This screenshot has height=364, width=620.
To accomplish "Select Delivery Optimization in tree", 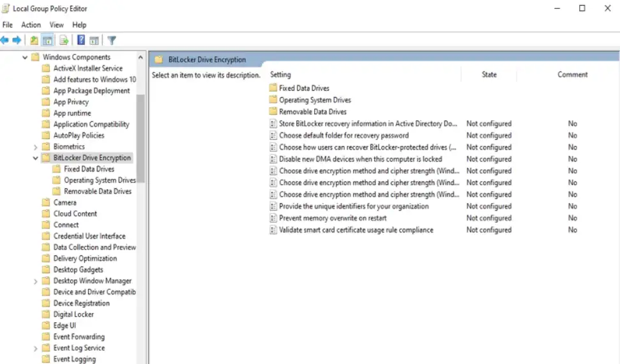I will 85,259.
